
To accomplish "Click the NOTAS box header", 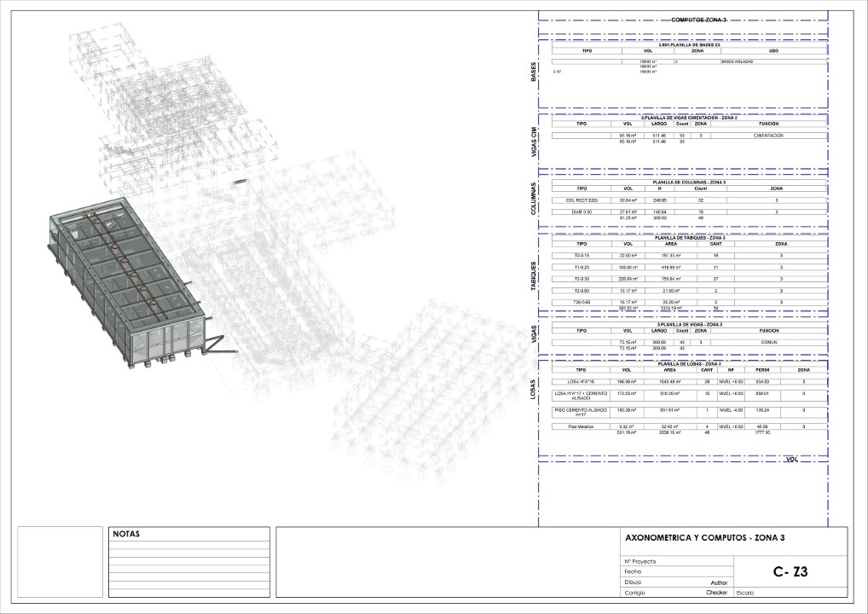I will pos(126,534).
